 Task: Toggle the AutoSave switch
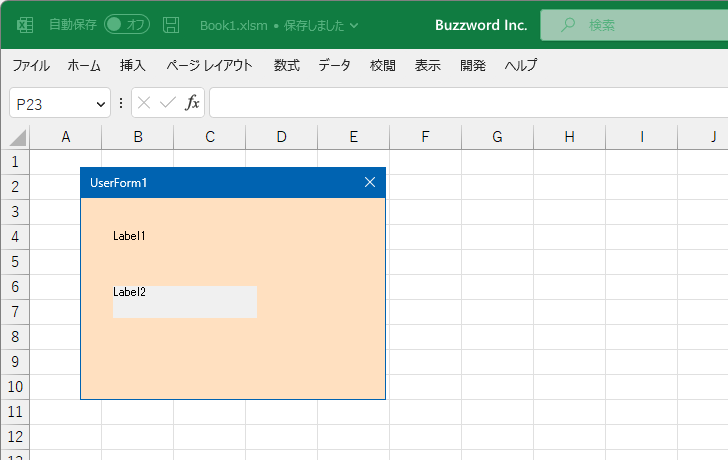click(x=126, y=24)
